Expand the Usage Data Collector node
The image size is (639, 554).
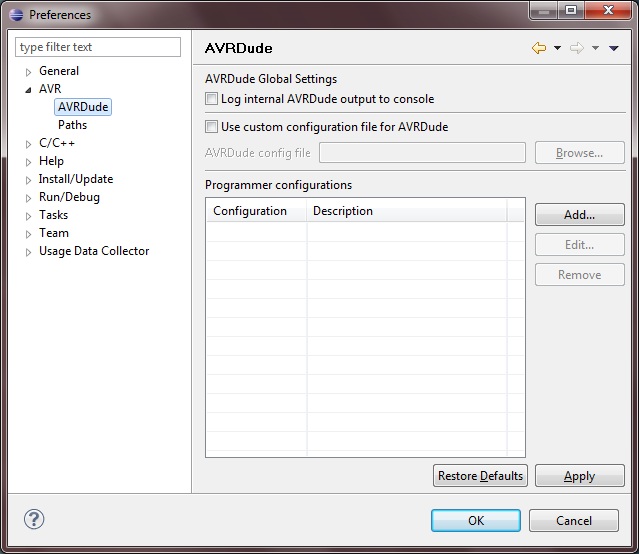coord(28,252)
